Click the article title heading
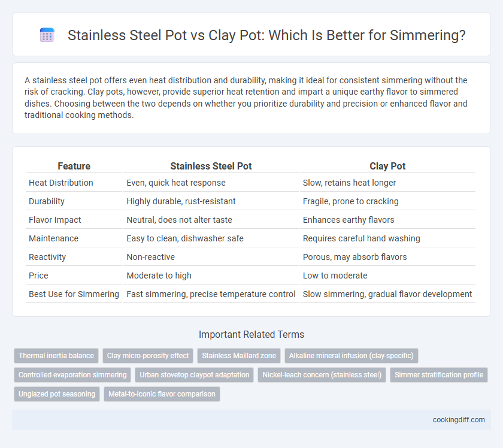Viewport: 503px width, 448px height. click(x=266, y=35)
